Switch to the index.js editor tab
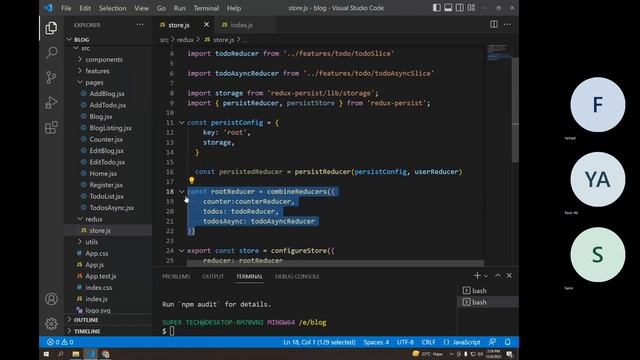This screenshot has height=360, width=640. (242, 25)
